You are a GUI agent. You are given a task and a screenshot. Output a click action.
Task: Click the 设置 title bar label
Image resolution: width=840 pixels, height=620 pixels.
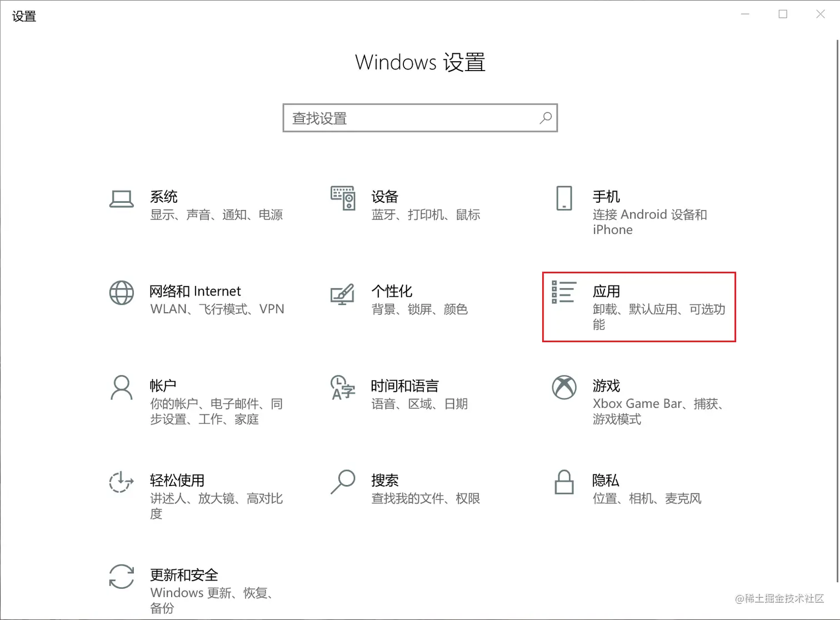[23, 16]
